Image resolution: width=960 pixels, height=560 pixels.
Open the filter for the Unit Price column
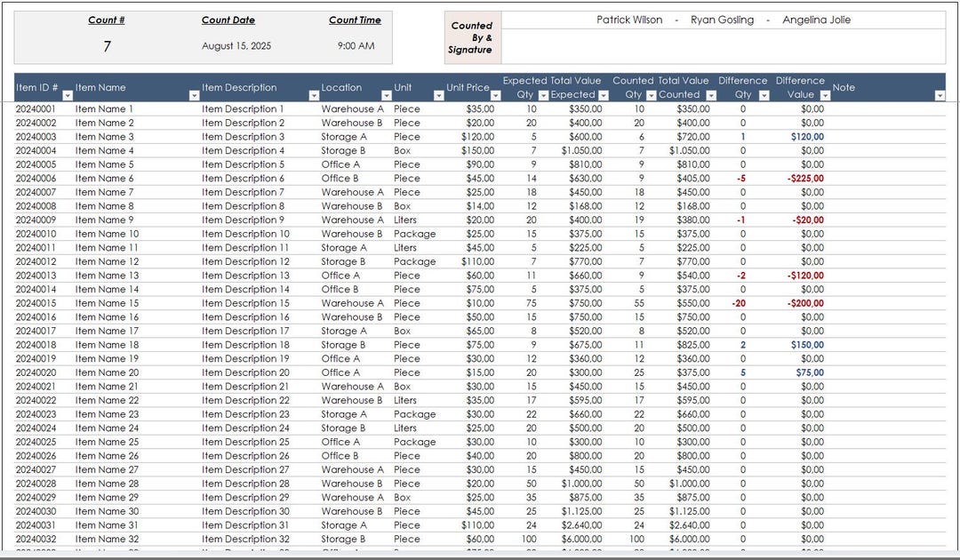495,95
